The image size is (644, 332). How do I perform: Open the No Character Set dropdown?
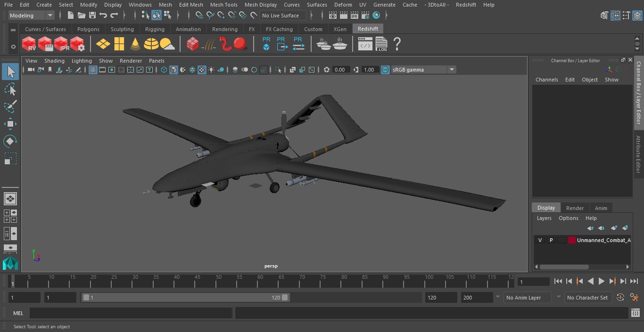pos(588,298)
